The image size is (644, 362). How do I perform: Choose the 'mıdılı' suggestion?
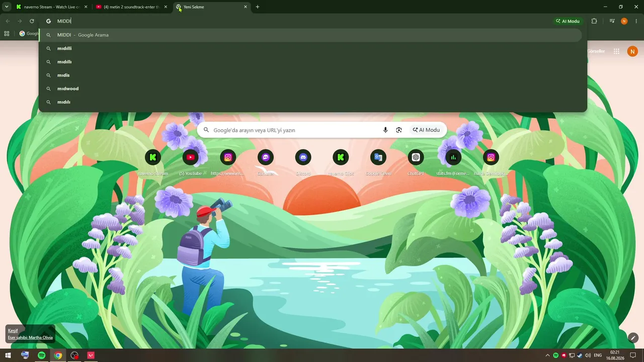(x=310, y=102)
